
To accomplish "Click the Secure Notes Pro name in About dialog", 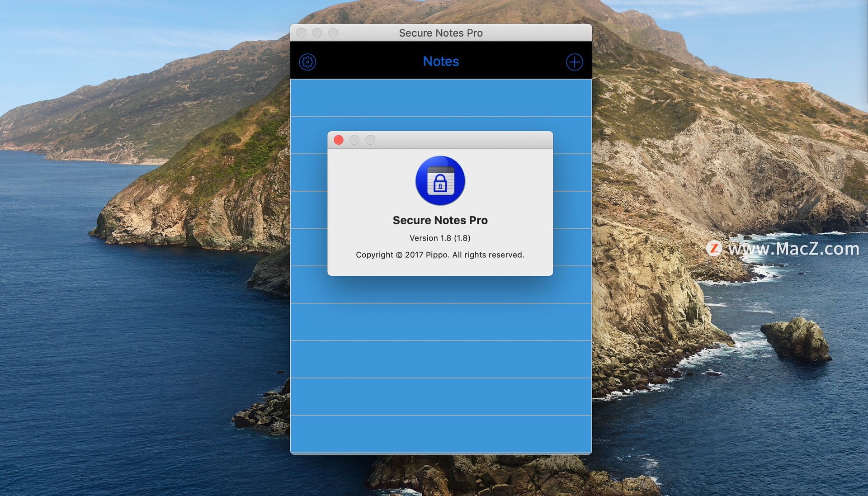I will click(x=440, y=220).
